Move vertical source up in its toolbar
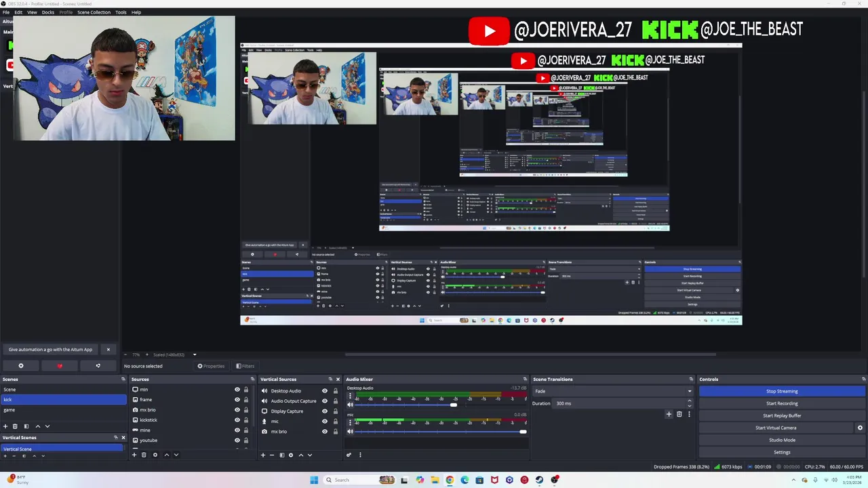 pos(301,455)
